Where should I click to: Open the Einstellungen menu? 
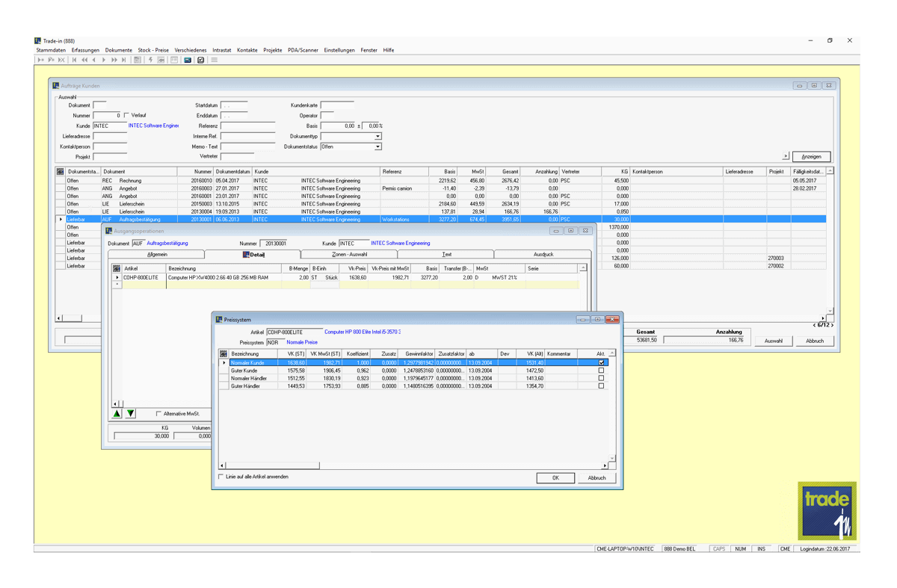[x=339, y=50]
